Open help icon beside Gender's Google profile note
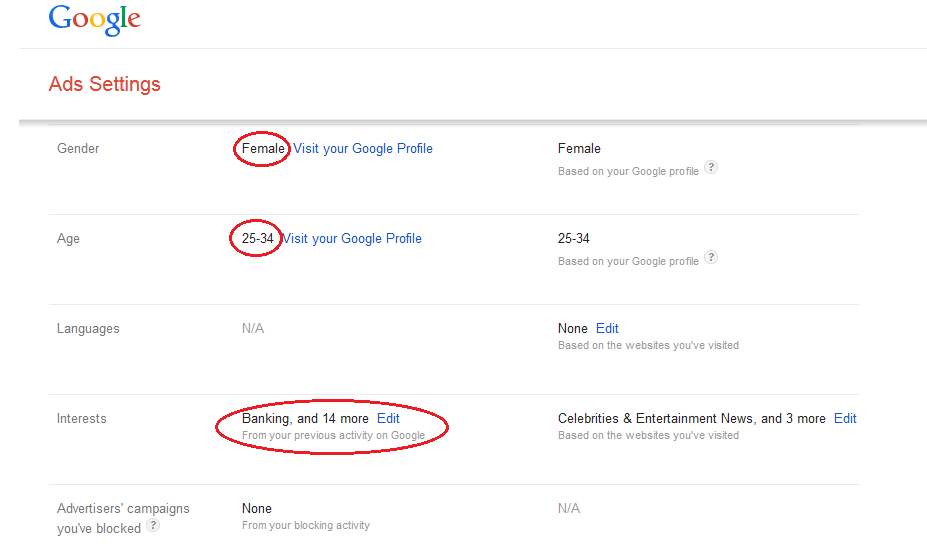Image resolution: width=927 pixels, height=559 pixels. point(710,168)
